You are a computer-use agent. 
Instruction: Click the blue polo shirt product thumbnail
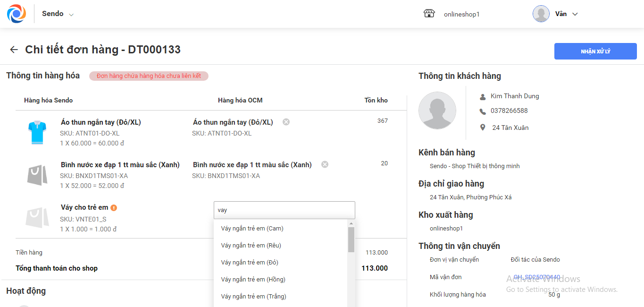coord(37,132)
